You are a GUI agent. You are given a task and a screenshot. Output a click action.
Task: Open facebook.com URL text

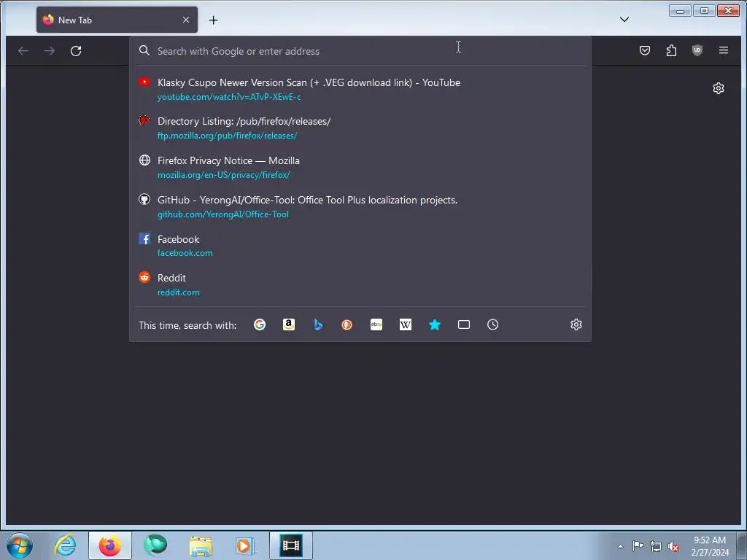(185, 253)
